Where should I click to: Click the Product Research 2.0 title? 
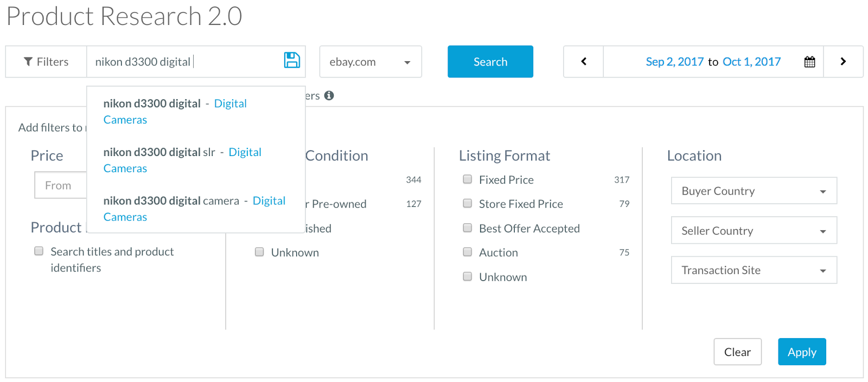point(124,16)
